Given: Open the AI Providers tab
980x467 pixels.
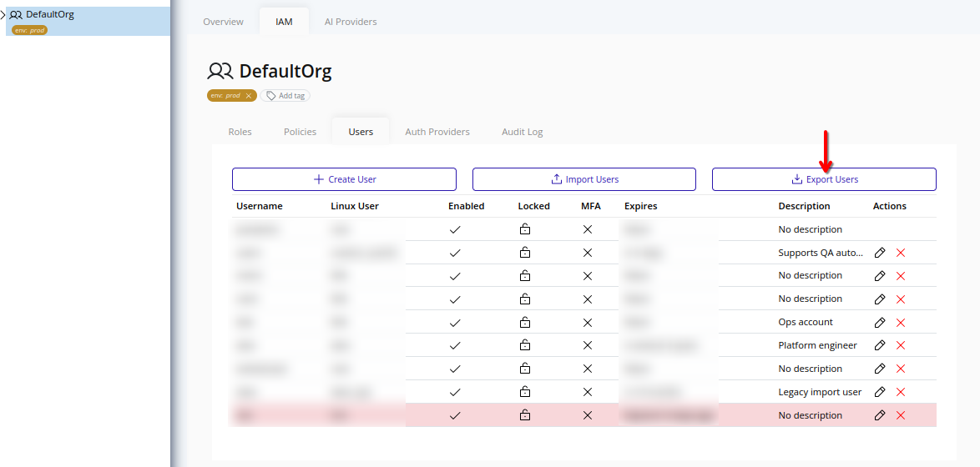Looking at the screenshot, I should click(x=351, y=22).
